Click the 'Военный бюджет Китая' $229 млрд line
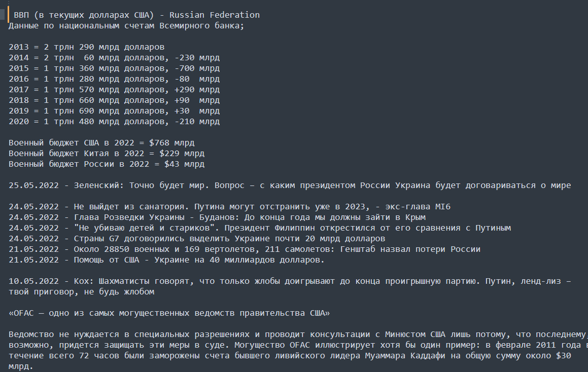This screenshot has height=372, width=588. pos(107,154)
